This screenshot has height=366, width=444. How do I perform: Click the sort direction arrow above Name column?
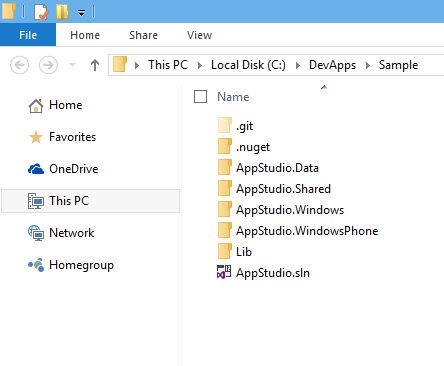coord(324,87)
